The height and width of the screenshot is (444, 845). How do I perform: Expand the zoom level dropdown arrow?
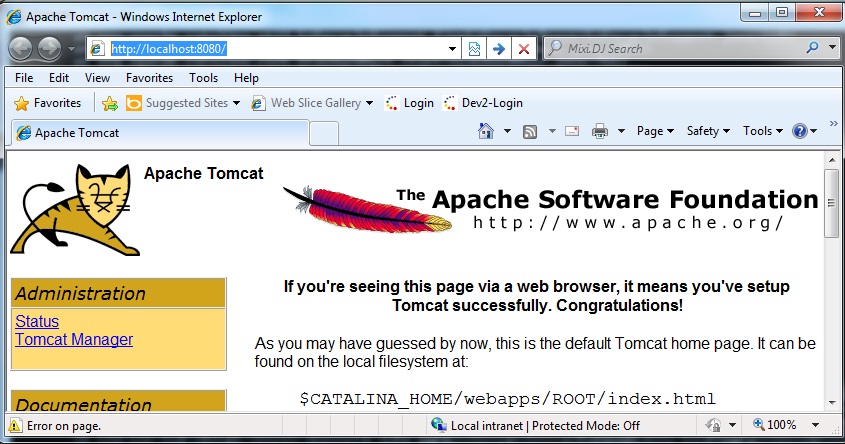point(815,425)
